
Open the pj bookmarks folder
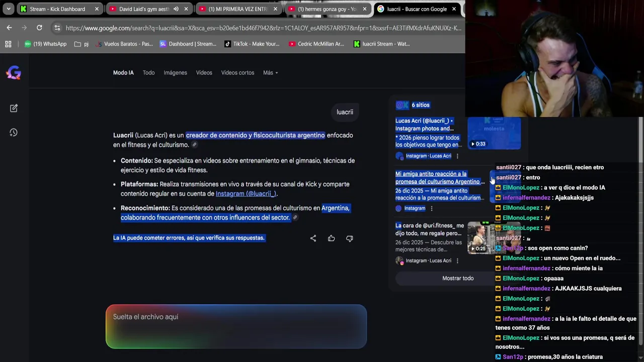81,44
